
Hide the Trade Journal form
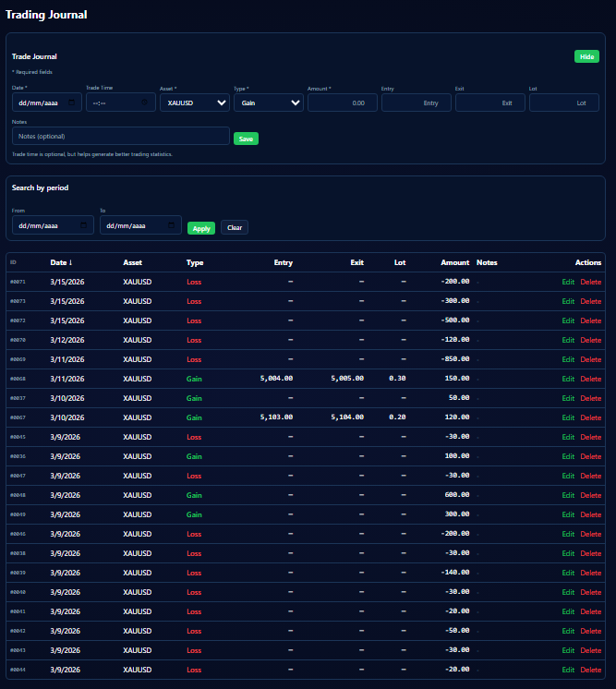click(x=586, y=56)
